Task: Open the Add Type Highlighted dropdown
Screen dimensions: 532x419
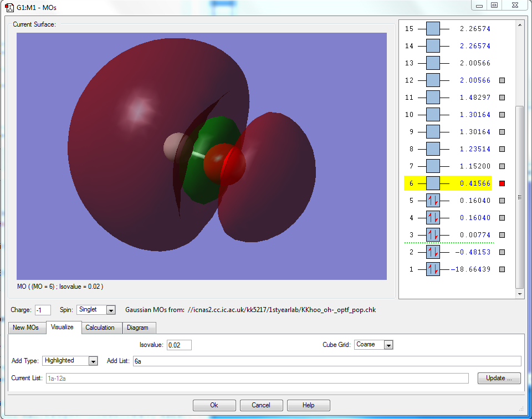Action: click(x=93, y=361)
